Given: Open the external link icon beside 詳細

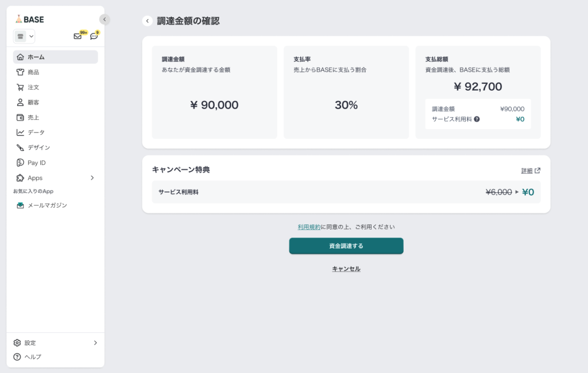Looking at the screenshot, I should [537, 170].
